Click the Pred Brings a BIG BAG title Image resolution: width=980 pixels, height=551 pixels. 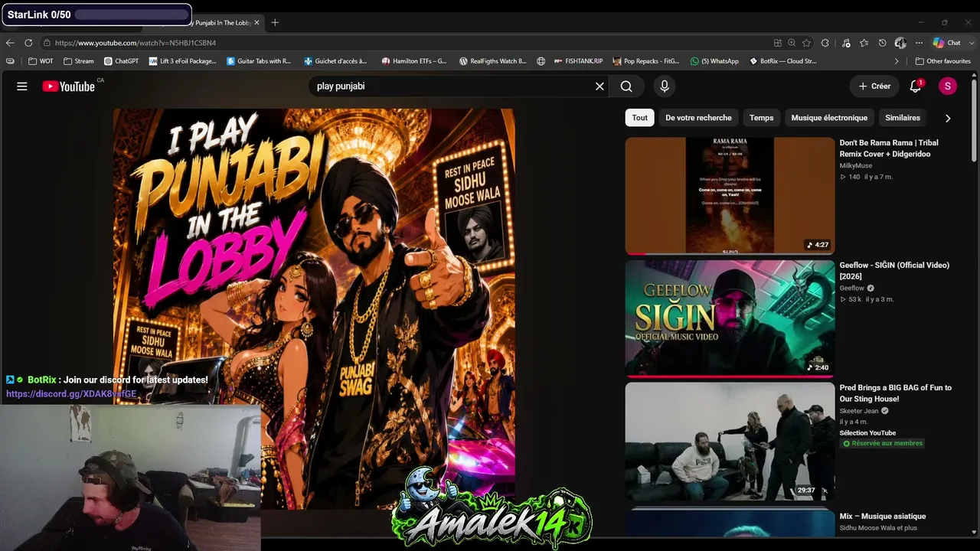pyautogui.click(x=895, y=393)
